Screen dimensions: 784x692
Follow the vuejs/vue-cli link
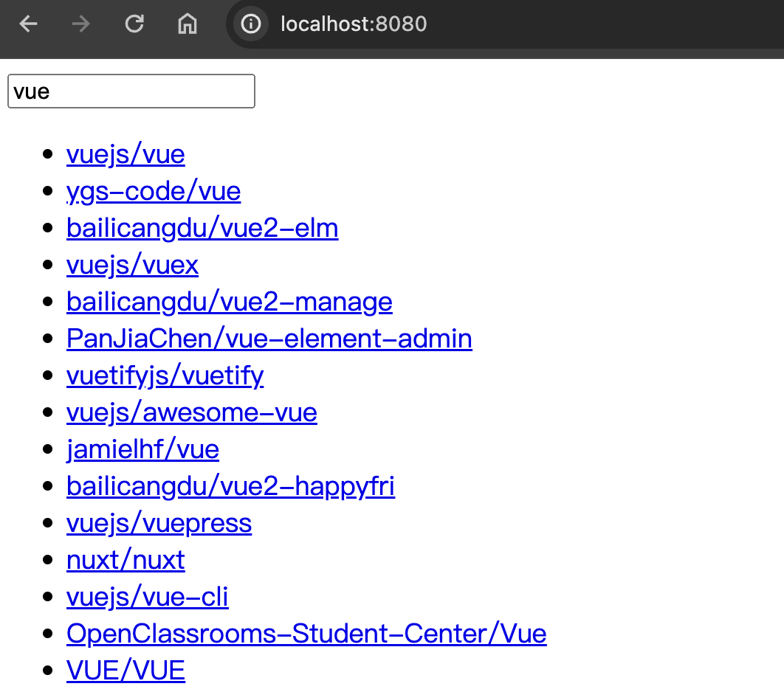tap(148, 597)
